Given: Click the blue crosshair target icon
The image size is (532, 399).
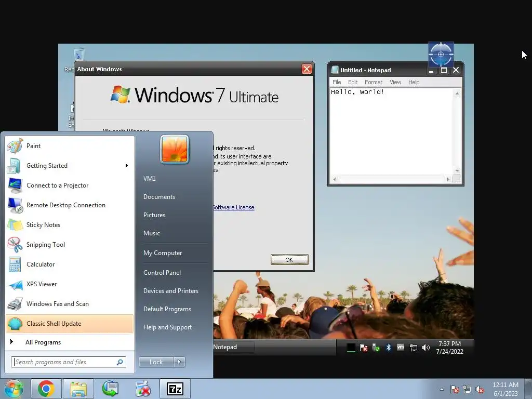Looking at the screenshot, I should click(441, 54).
